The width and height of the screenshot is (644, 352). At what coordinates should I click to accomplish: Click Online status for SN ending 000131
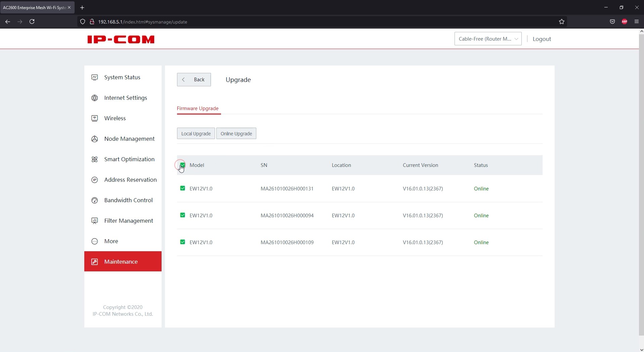pos(481,189)
